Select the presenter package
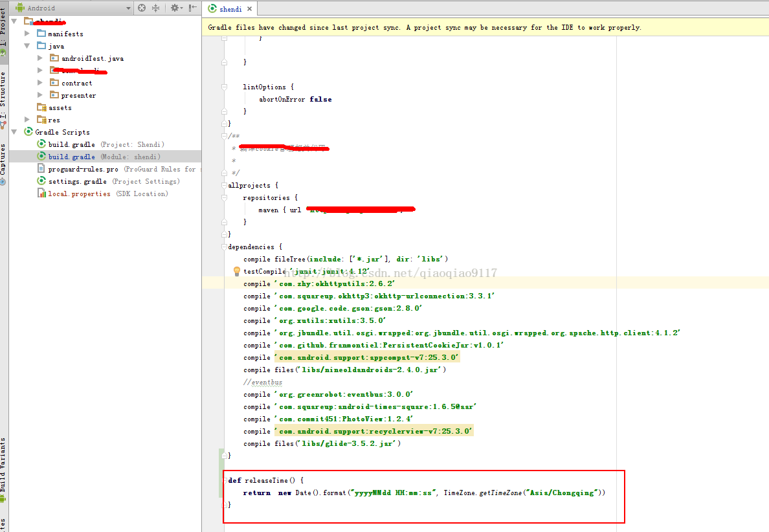This screenshot has width=769, height=532. [x=73, y=96]
